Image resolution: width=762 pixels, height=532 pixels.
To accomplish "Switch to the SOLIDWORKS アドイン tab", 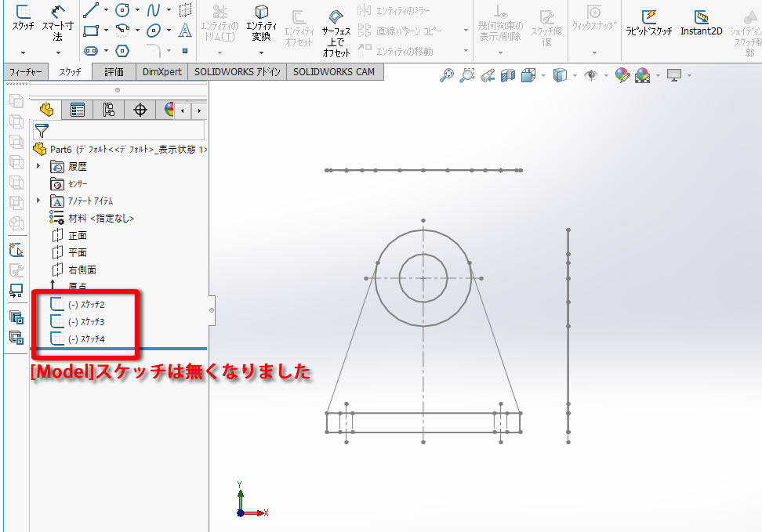I will click(x=238, y=72).
